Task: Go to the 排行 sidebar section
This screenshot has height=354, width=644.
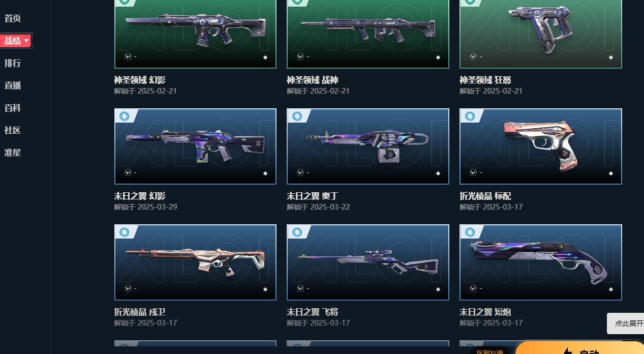Action: pos(13,63)
